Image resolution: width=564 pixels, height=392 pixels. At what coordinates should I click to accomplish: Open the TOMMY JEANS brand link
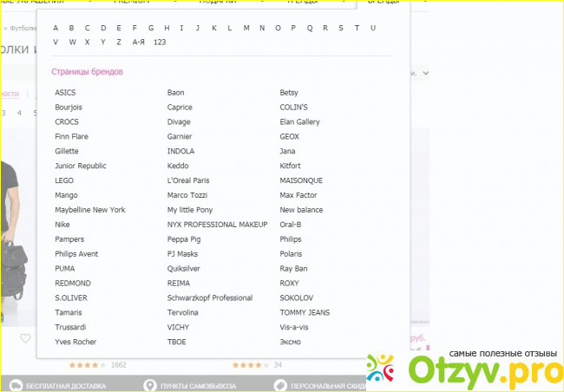pos(305,312)
